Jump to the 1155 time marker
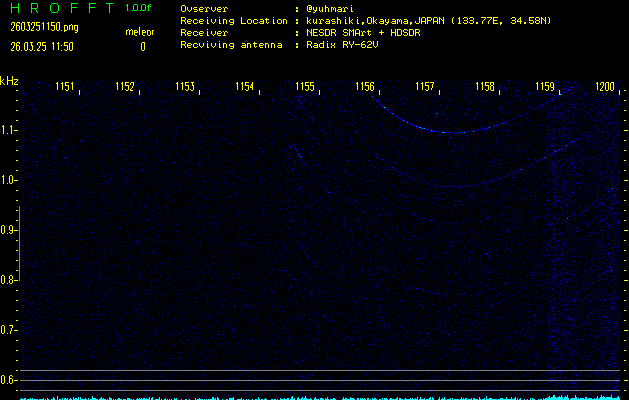629x400 pixels. coord(305,88)
